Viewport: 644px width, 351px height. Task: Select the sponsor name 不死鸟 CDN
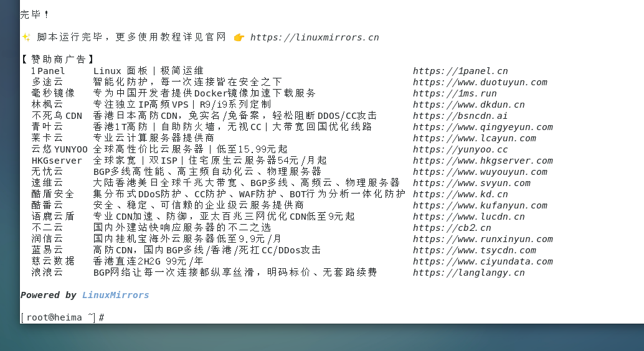[57, 116]
